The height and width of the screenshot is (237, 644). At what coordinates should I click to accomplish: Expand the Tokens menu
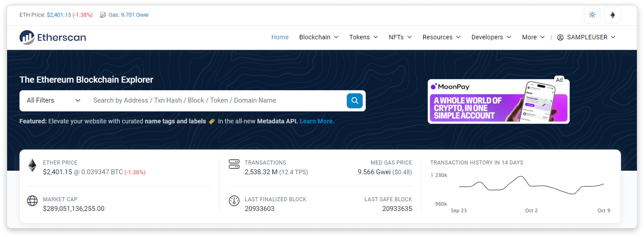point(364,37)
